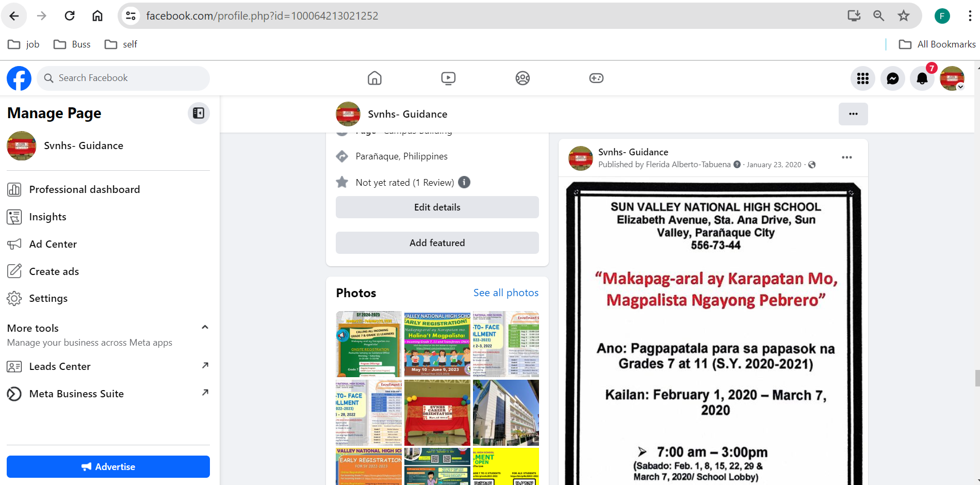Image resolution: width=980 pixels, height=485 pixels.
Task: Open page header three-dot options
Action: (x=853, y=114)
